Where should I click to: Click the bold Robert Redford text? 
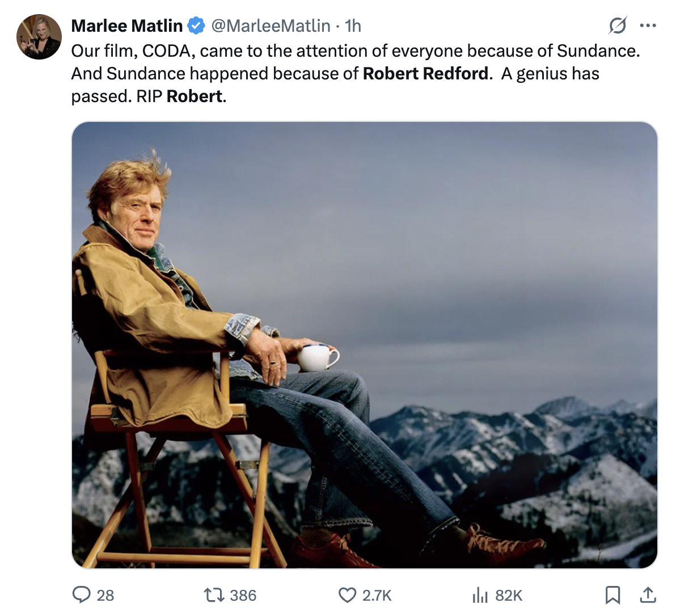(x=425, y=74)
